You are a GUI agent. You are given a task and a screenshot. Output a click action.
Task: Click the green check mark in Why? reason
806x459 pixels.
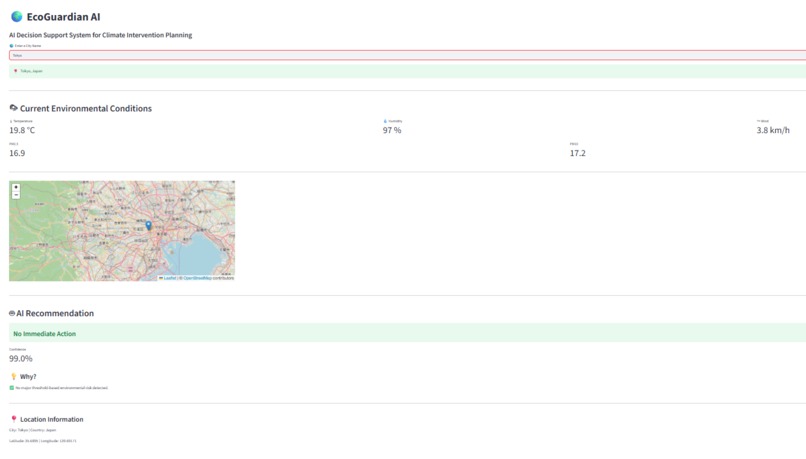pyautogui.click(x=12, y=388)
